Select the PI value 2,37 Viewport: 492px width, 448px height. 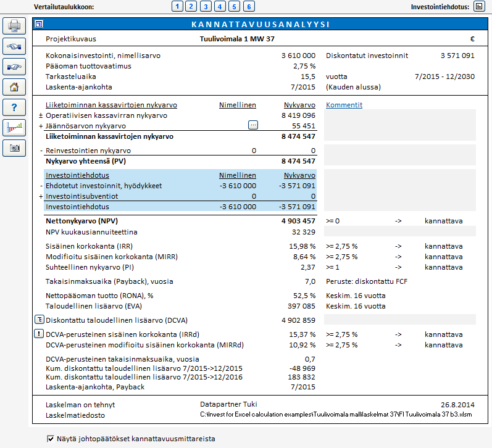(308, 267)
